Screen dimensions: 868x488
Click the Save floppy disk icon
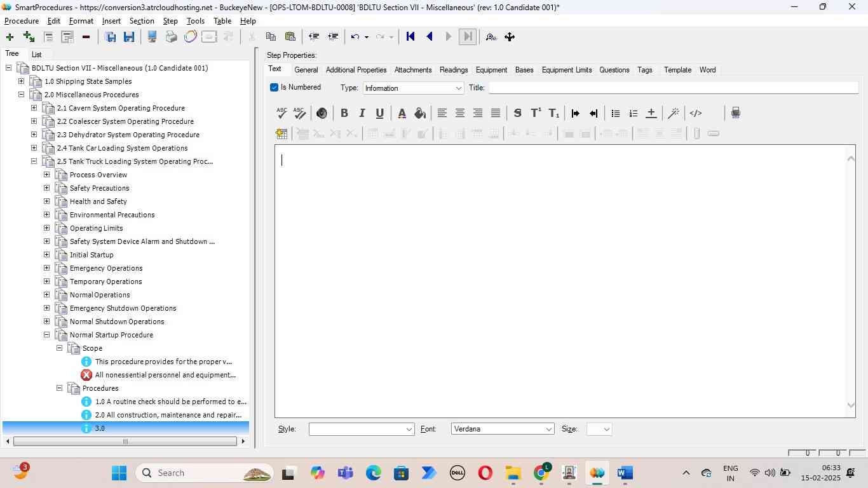129,37
